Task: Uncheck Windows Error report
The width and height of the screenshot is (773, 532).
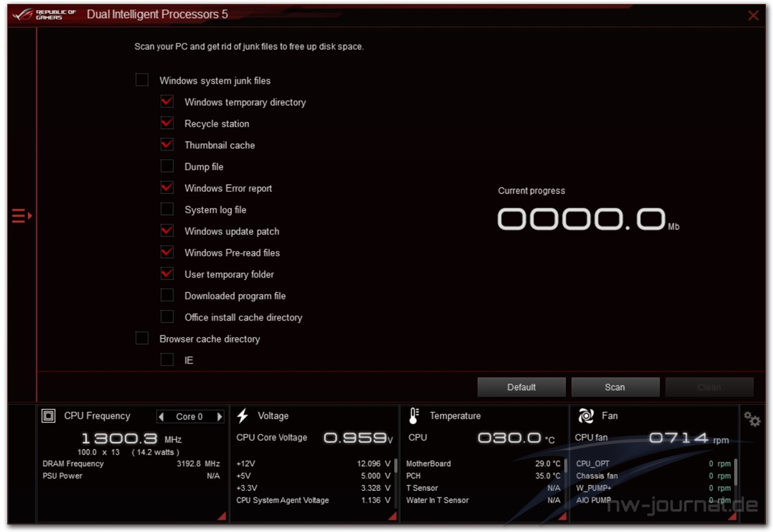Action: tap(167, 188)
